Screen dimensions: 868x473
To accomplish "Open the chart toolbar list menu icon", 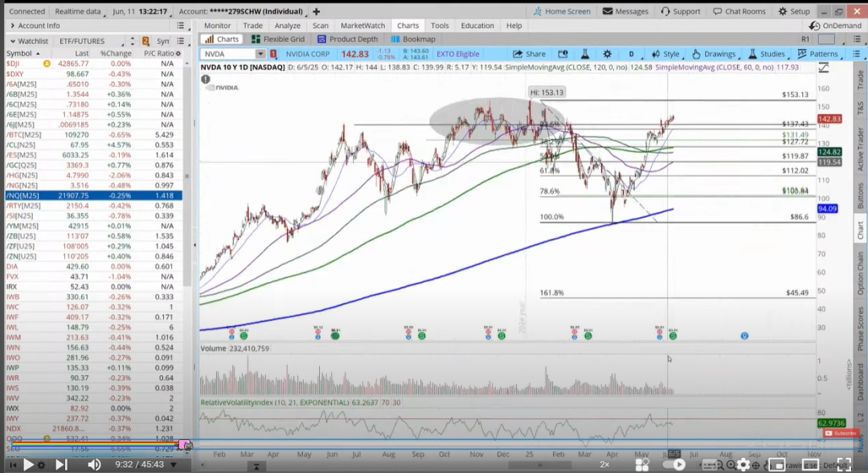I will (857, 54).
